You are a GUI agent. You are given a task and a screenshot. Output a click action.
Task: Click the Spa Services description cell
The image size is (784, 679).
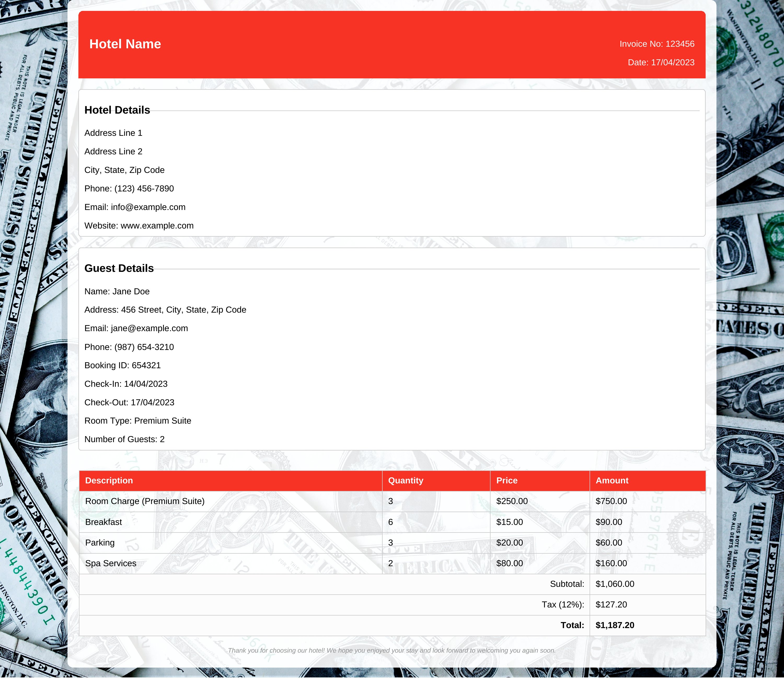pyautogui.click(x=230, y=564)
